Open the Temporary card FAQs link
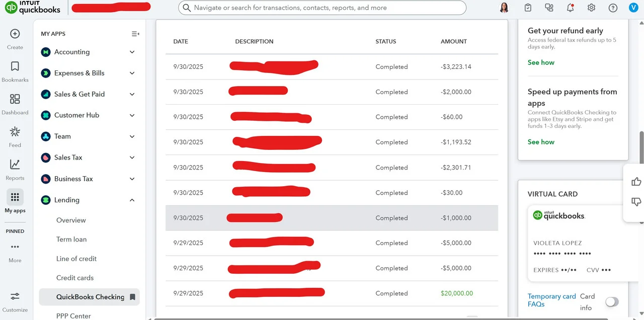This screenshot has width=644, height=320. pos(551,300)
